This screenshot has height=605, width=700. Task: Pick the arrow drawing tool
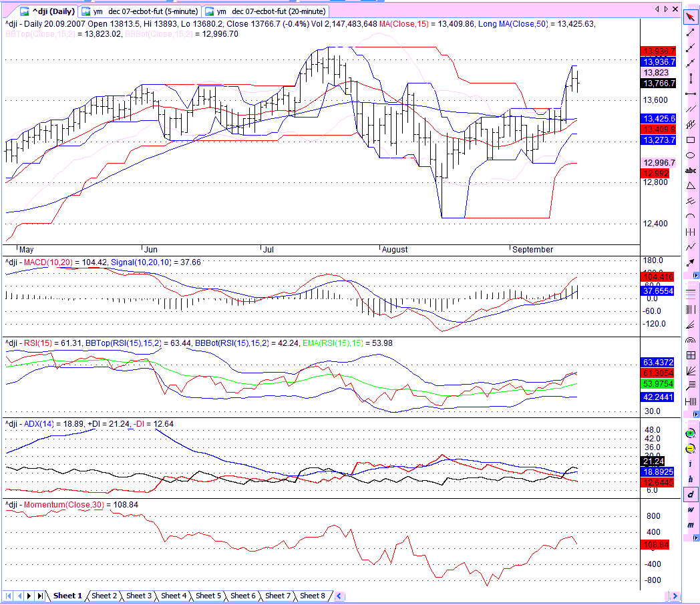click(x=691, y=262)
